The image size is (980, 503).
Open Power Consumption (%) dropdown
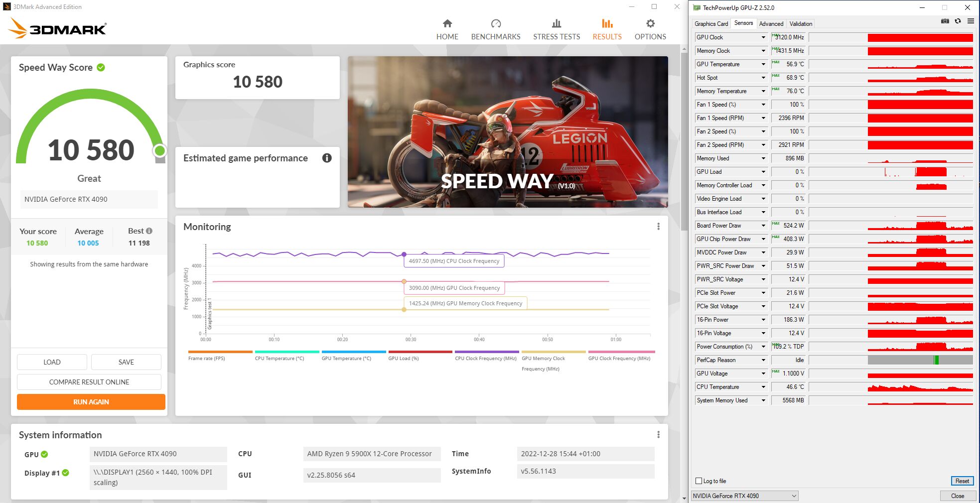click(x=763, y=347)
